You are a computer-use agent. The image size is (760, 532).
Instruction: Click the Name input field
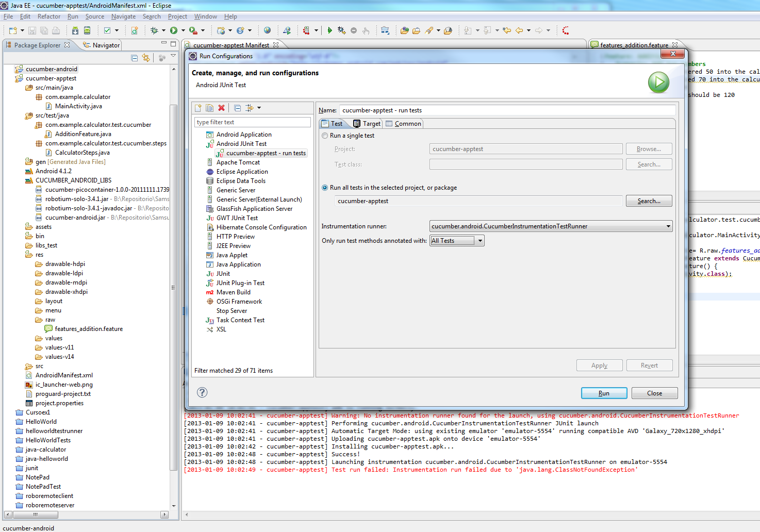click(x=507, y=110)
